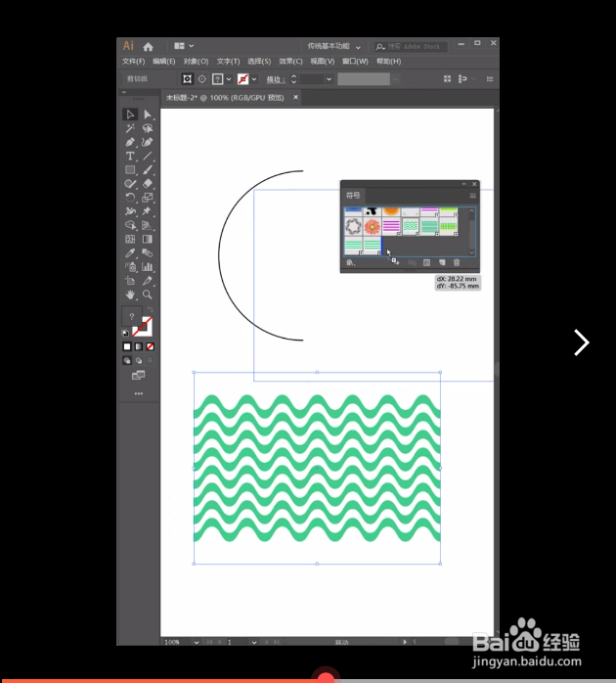Open the workspace switcher dropdown
The width and height of the screenshot is (616, 683).
(x=333, y=46)
